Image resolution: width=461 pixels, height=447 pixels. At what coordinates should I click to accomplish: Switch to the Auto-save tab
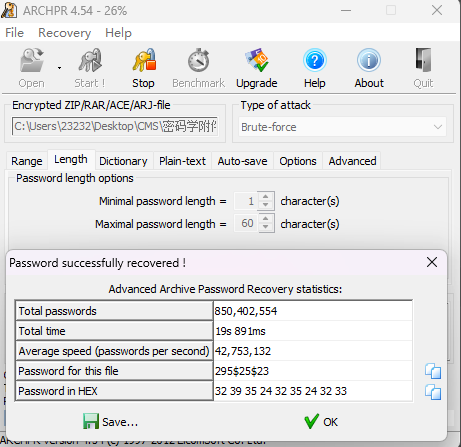pos(242,161)
